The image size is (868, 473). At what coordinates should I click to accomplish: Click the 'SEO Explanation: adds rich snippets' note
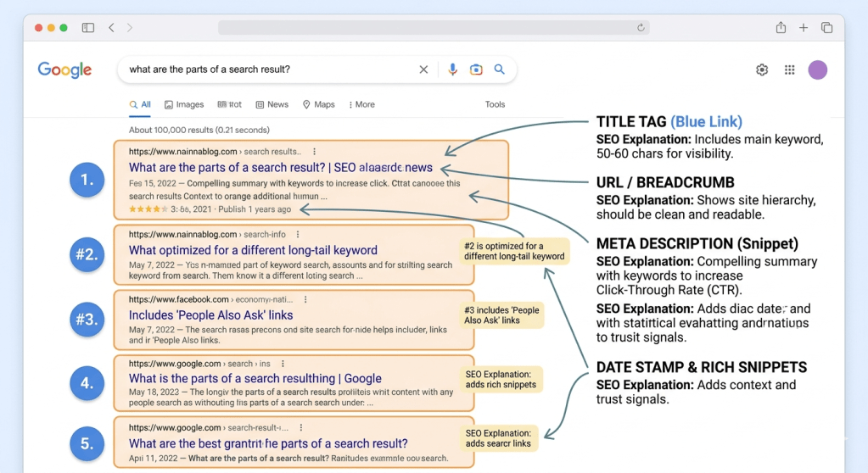501,380
